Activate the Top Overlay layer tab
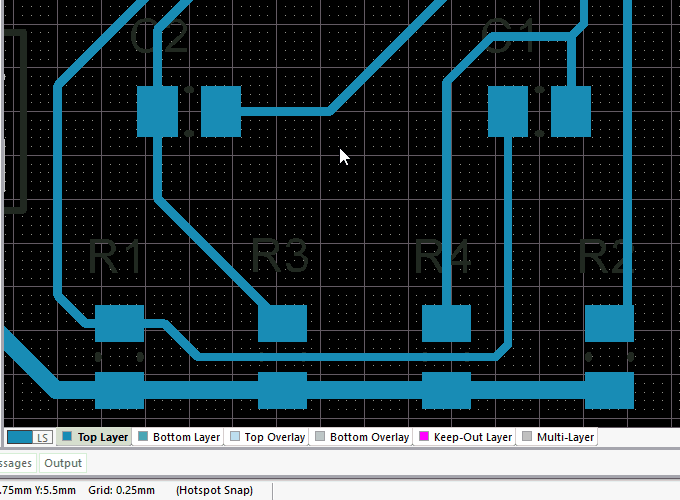Image resolution: width=680 pixels, height=500 pixels. click(267, 437)
